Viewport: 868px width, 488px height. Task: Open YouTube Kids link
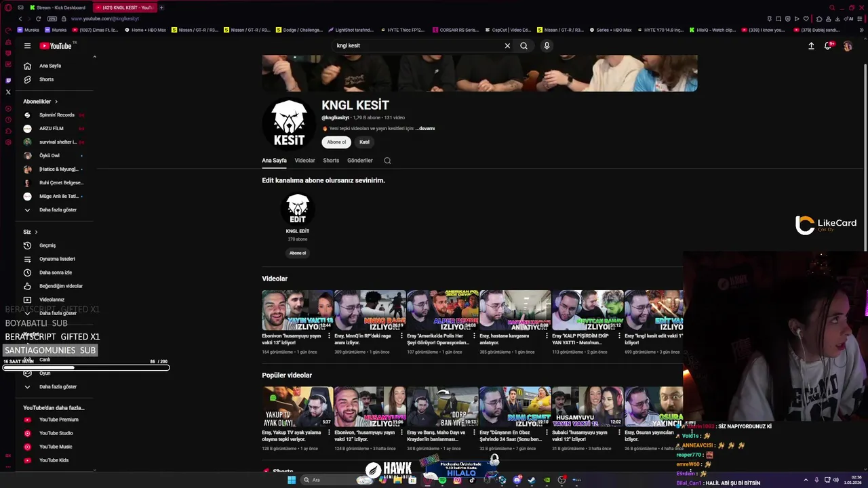53,460
